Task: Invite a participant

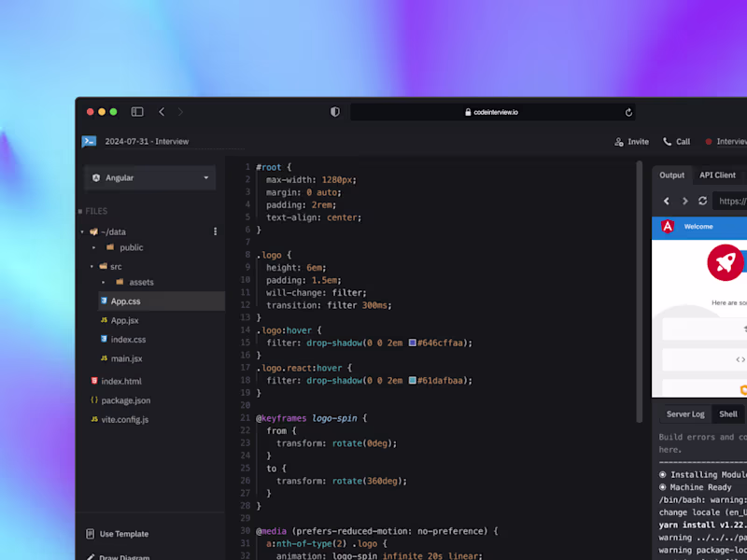Action: click(632, 142)
